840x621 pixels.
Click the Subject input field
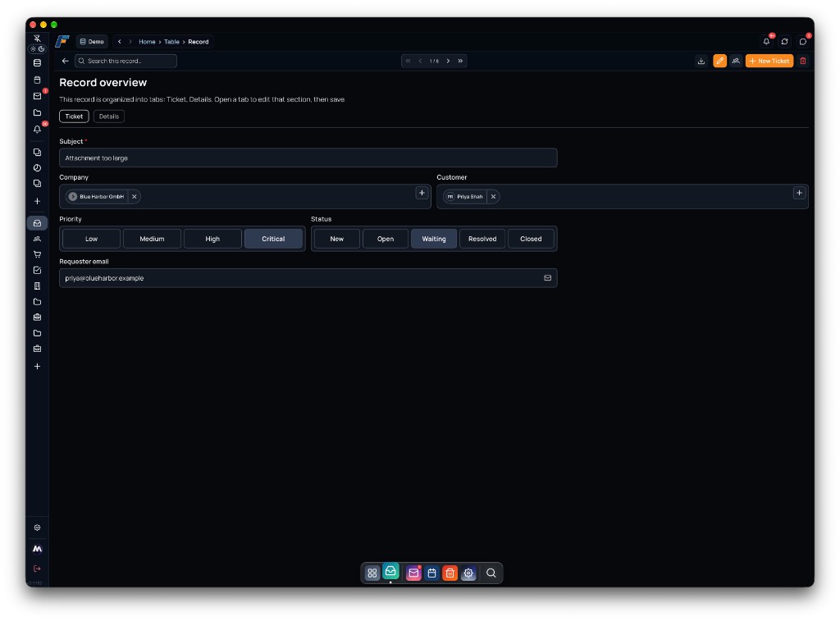[308, 158]
